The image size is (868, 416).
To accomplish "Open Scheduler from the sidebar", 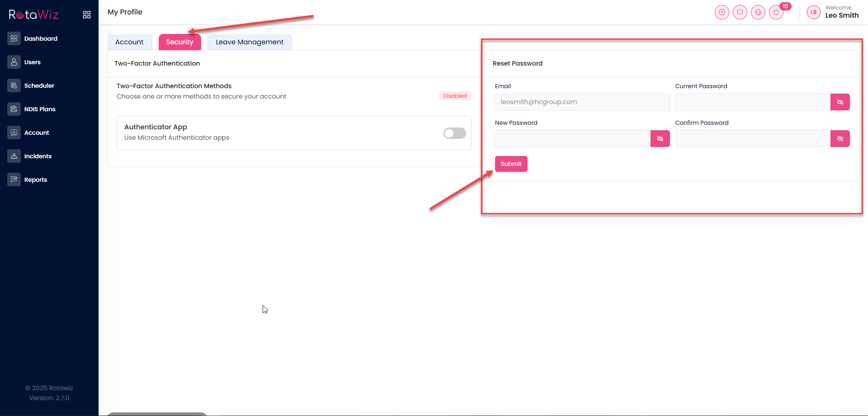I will tap(39, 85).
